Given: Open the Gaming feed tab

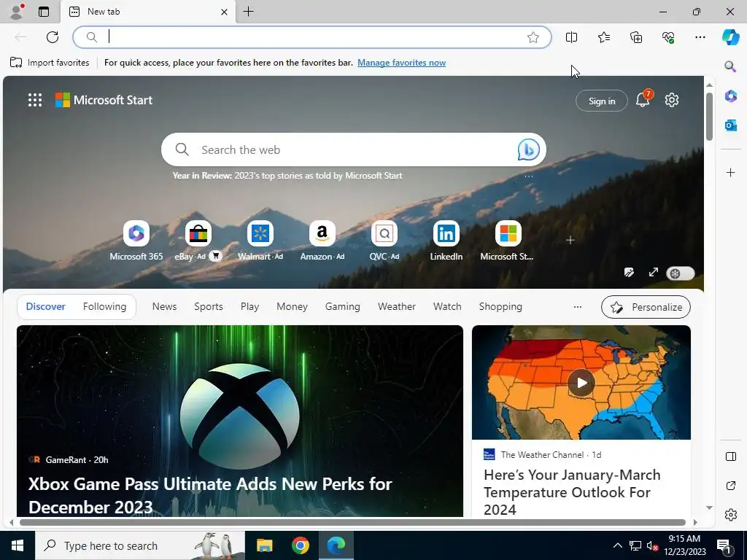Looking at the screenshot, I should point(343,307).
